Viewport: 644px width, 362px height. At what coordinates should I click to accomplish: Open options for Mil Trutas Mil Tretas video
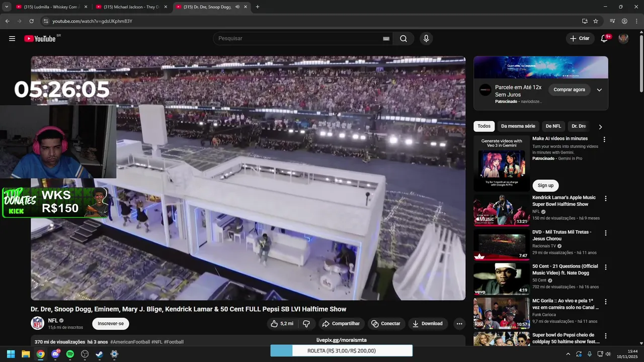[x=606, y=233]
